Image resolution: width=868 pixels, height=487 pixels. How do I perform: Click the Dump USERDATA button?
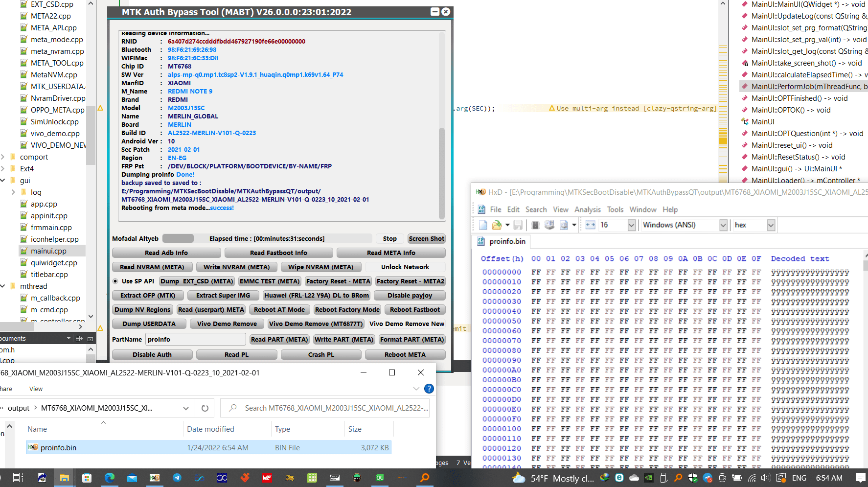point(149,324)
